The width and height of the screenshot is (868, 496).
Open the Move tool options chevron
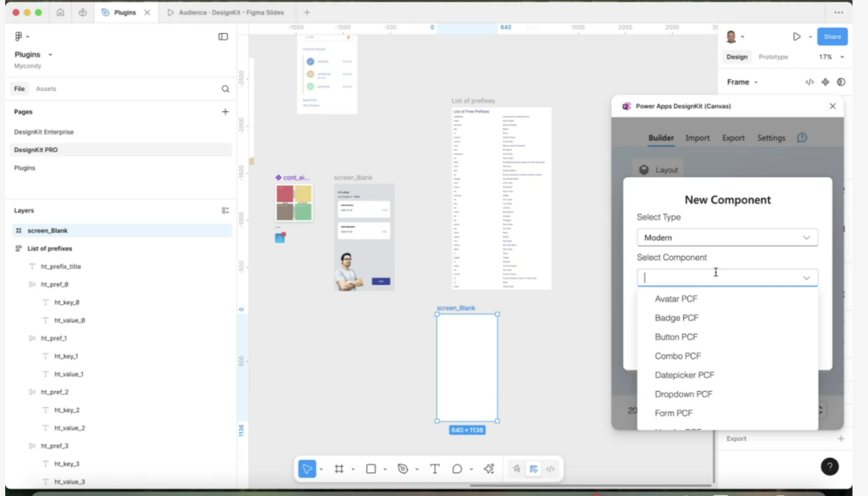[x=321, y=470]
